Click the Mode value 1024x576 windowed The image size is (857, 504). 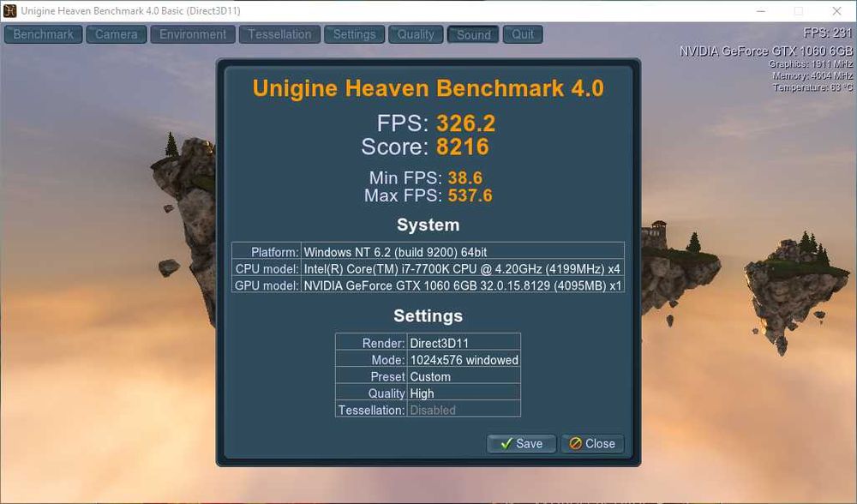click(x=464, y=360)
